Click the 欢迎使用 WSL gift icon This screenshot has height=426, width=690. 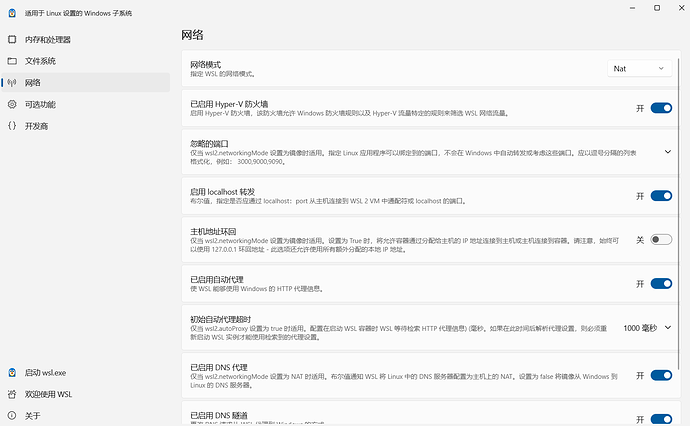pos(12,394)
